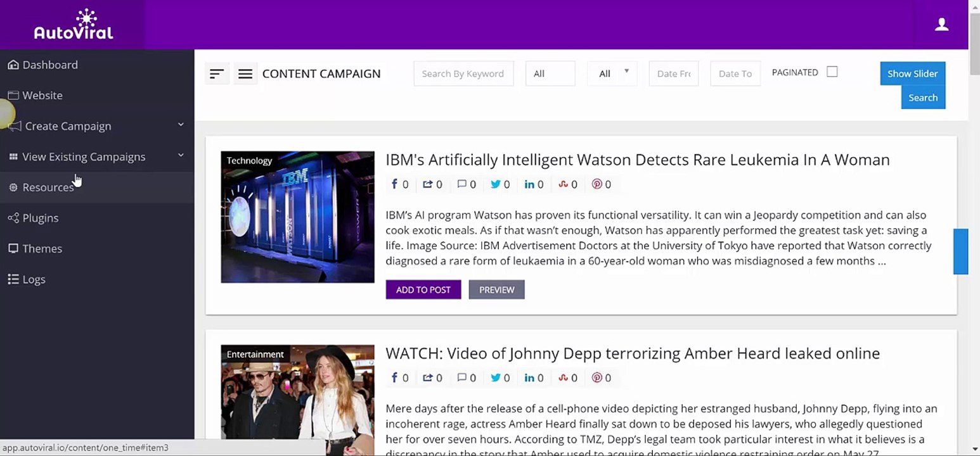
Task: Open the user profile icon
Action: (942, 24)
